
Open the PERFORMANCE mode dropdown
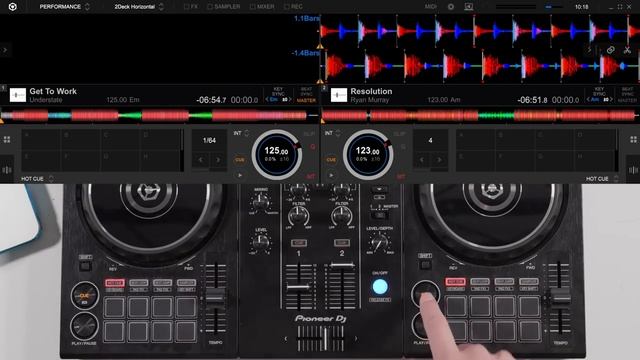click(64, 7)
